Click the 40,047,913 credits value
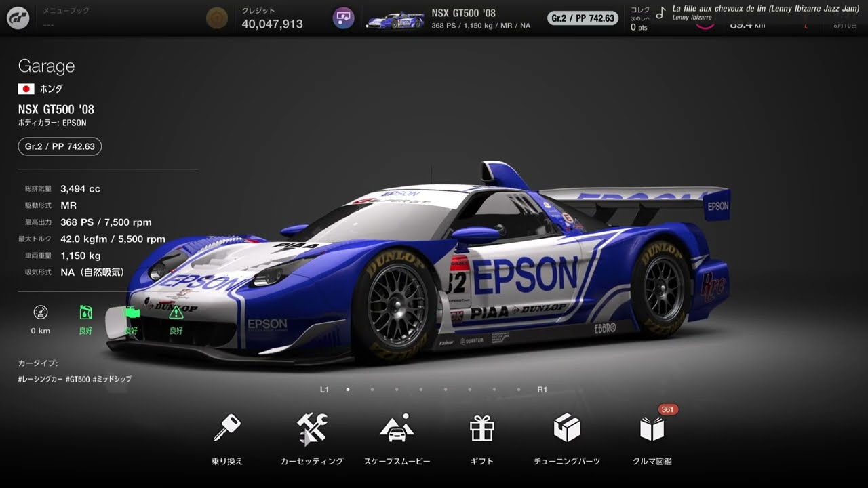 (x=272, y=24)
